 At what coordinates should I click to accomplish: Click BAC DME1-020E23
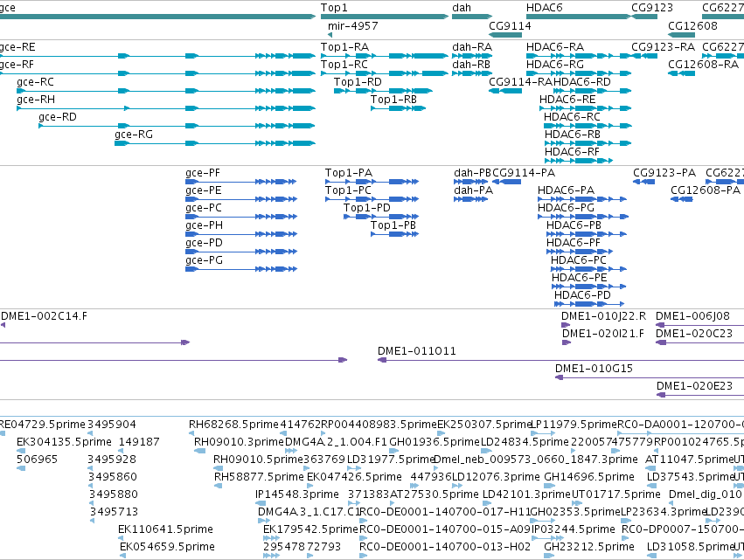coord(694,386)
